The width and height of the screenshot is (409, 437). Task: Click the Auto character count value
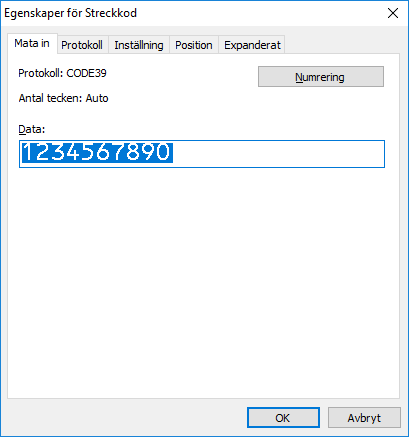(97, 98)
